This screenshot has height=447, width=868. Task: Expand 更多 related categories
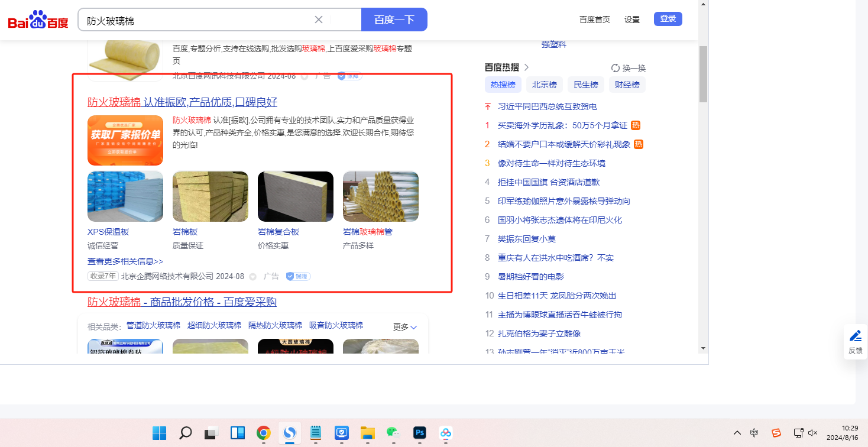click(405, 327)
